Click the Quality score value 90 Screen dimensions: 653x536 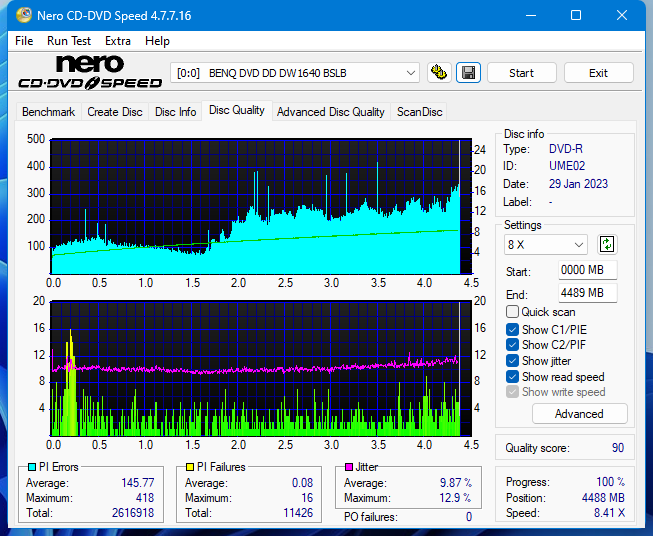pos(618,448)
